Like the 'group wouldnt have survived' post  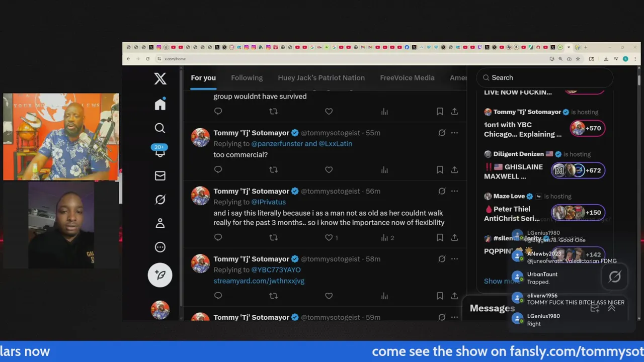[x=329, y=111]
